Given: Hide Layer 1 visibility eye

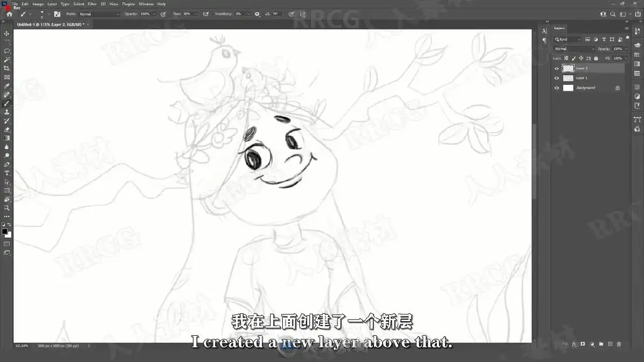Looking at the screenshot, I should 557,78.
